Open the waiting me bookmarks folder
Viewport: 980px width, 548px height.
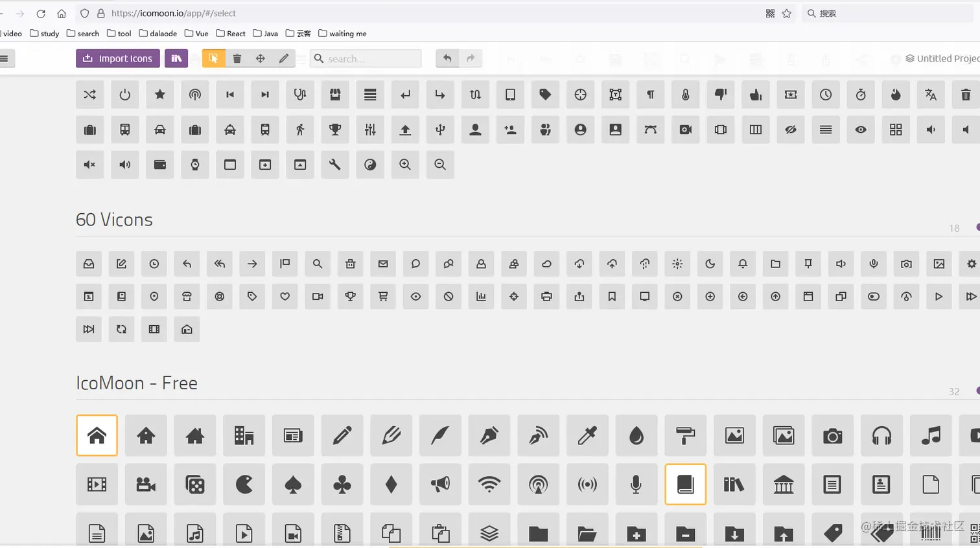pyautogui.click(x=342, y=33)
